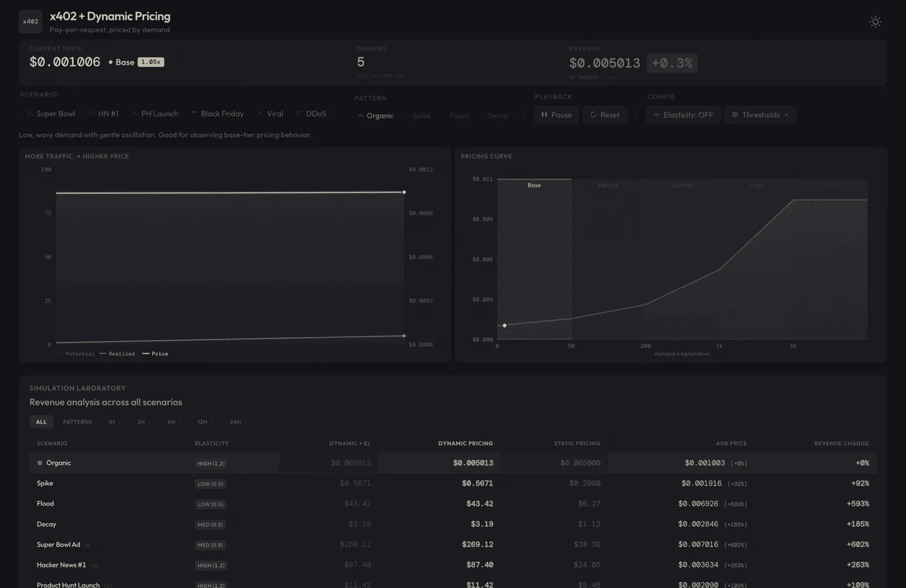This screenshot has height=588, width=906.
Task: Switch to the 24H tab
Action: 238,422
